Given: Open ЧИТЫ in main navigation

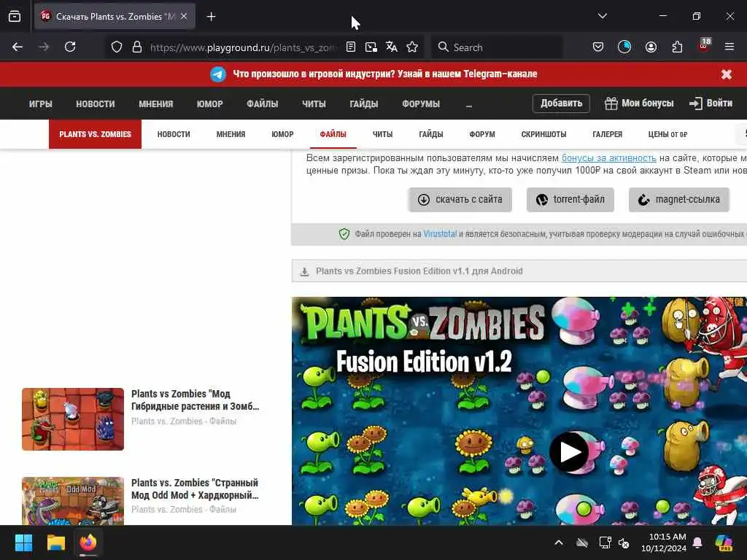Looking at the screenshot, I should click(x=314, y=104).
